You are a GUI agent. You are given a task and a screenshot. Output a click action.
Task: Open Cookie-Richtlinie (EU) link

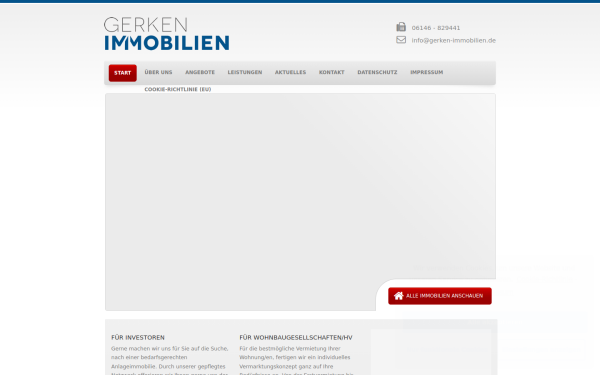coord(178,89)
